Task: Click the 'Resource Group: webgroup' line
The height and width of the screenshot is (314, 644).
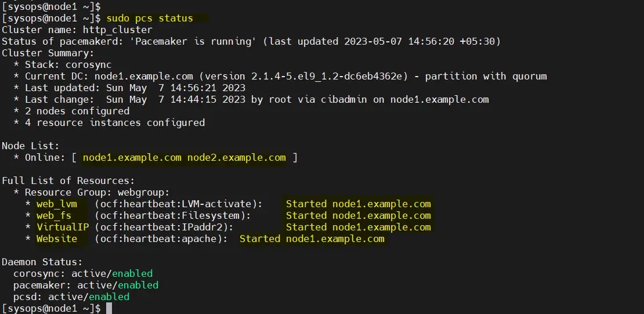Action: pos(97,192)
